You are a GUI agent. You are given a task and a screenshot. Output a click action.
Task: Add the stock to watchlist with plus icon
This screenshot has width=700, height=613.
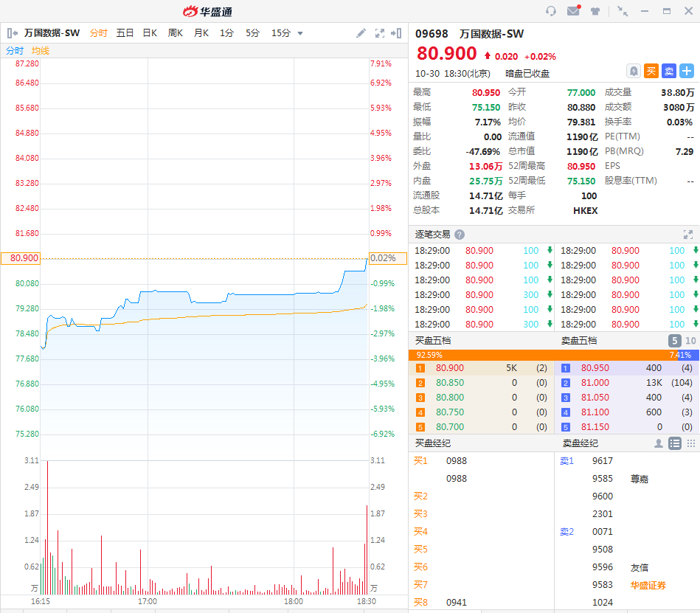(687, 71)
